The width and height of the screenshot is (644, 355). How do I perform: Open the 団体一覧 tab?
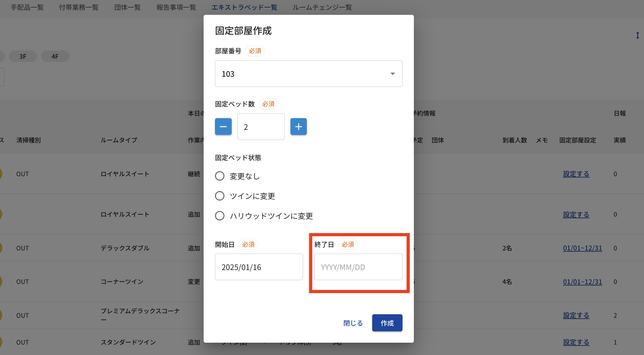pos(127,7)
